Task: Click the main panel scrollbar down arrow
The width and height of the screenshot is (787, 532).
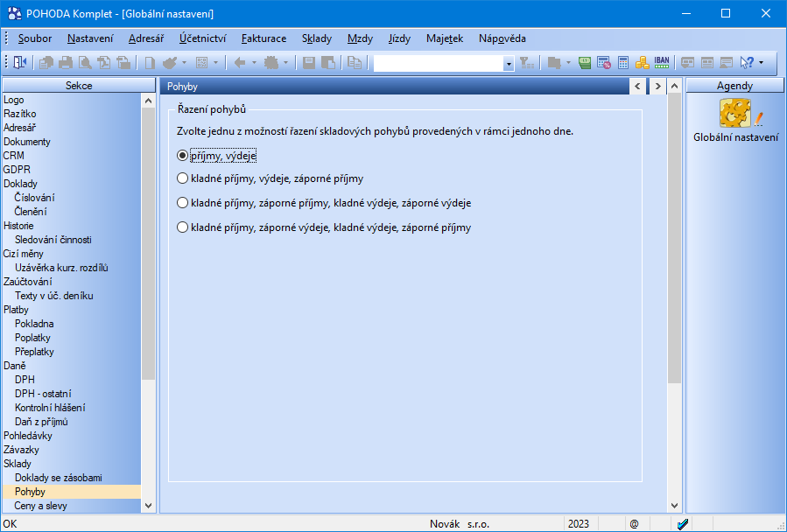Action: tap(675, 506)
